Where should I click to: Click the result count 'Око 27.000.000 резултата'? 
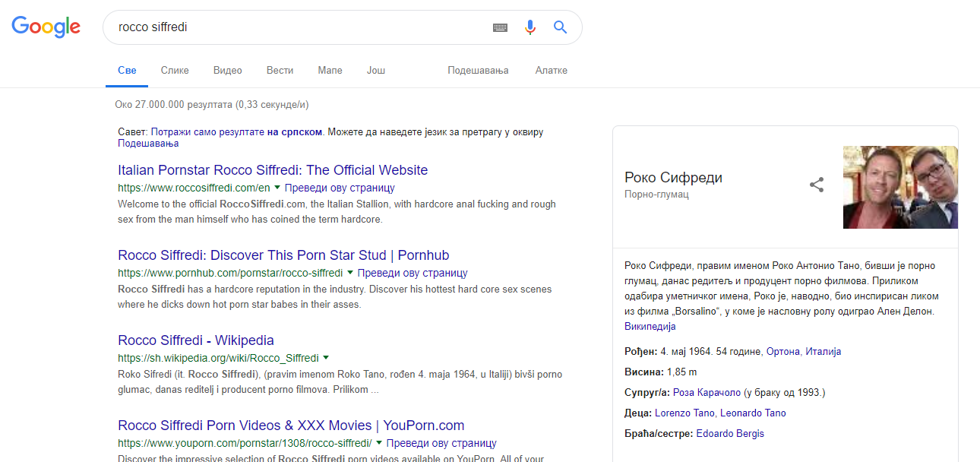(x=212, y=105)
